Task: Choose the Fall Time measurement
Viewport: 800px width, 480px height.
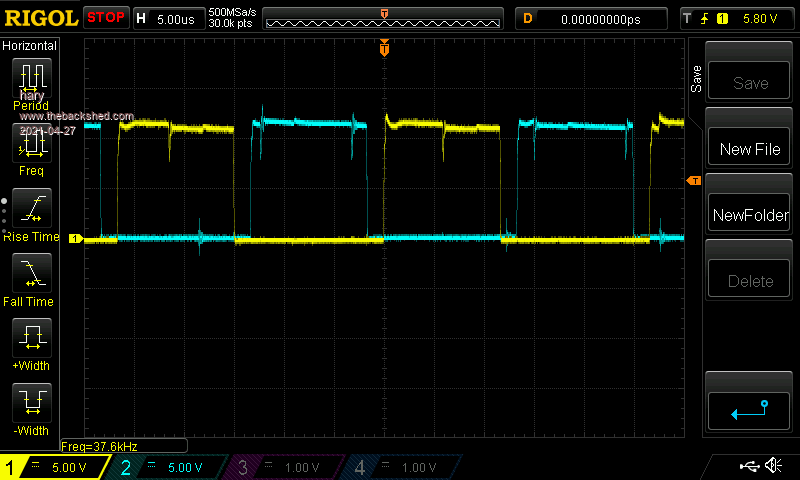Action: pos(31,275)
